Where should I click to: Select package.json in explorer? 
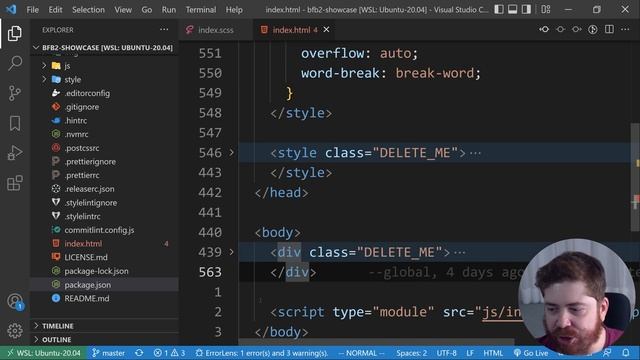105,284
